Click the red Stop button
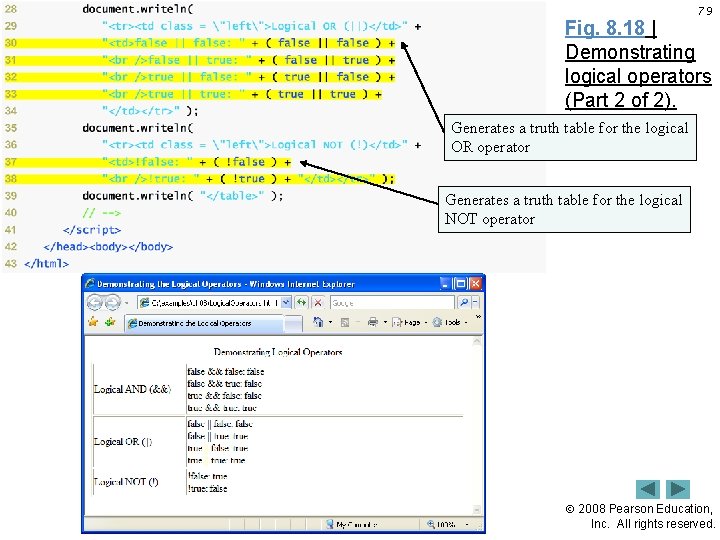 (x=318, y=302)
